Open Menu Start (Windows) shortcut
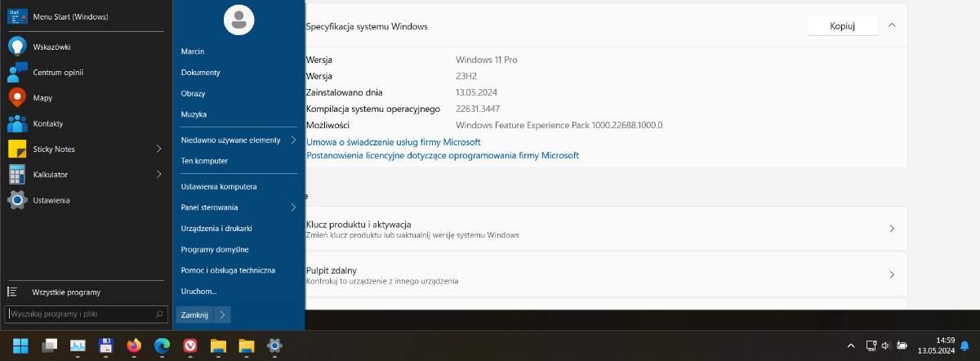The width and height of the screenshot is (980, 361). point(86,17)
